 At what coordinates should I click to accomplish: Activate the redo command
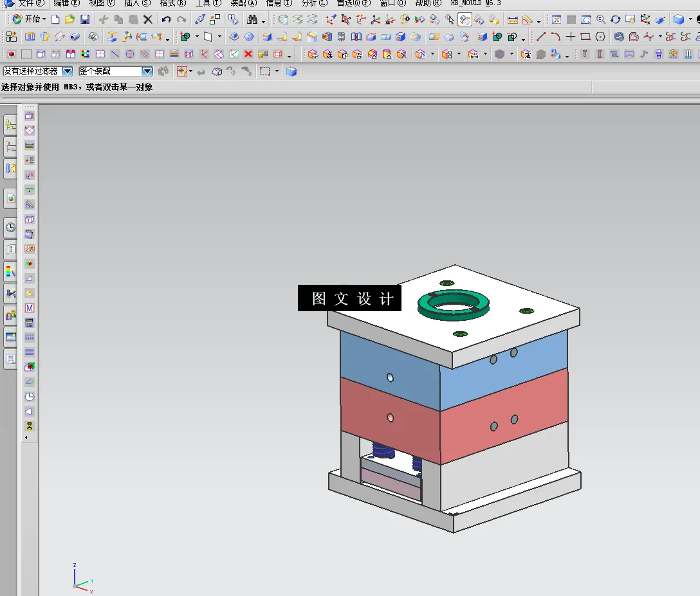(181, 19)
